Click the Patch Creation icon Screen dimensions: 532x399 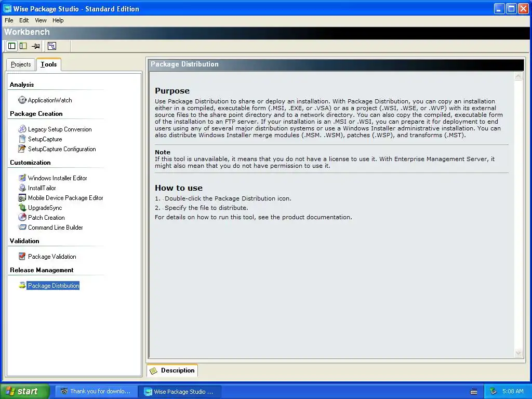pyautogui.click(x=22, y=217)
